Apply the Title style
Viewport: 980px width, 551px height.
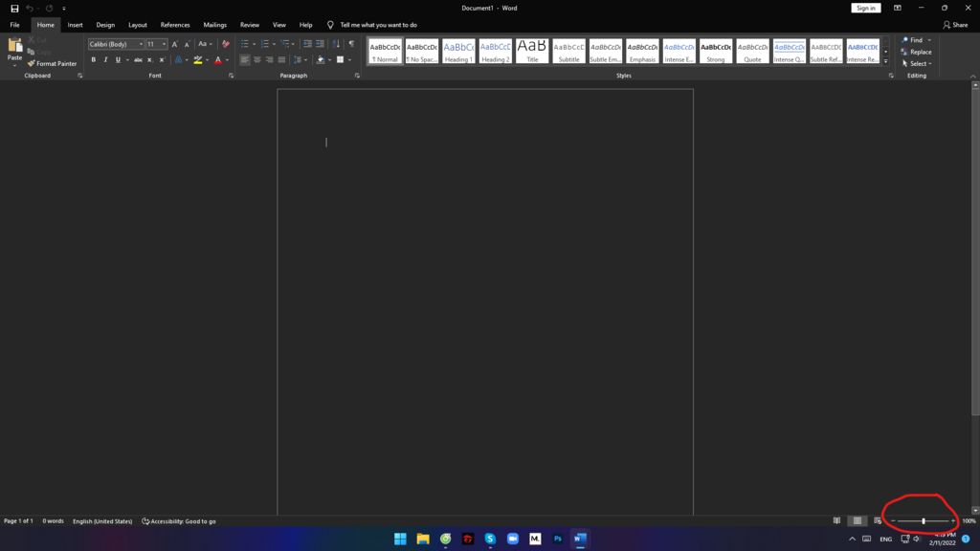click(532, 52)
